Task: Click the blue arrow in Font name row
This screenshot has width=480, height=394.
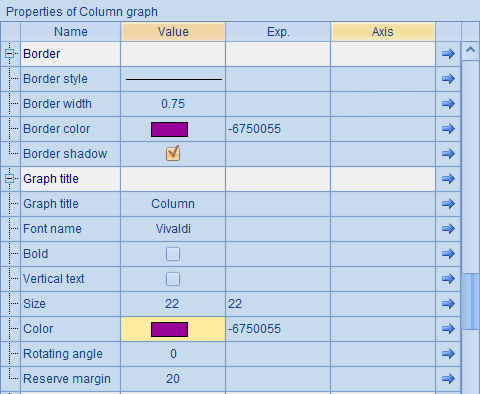Action: tap(448, 229)
